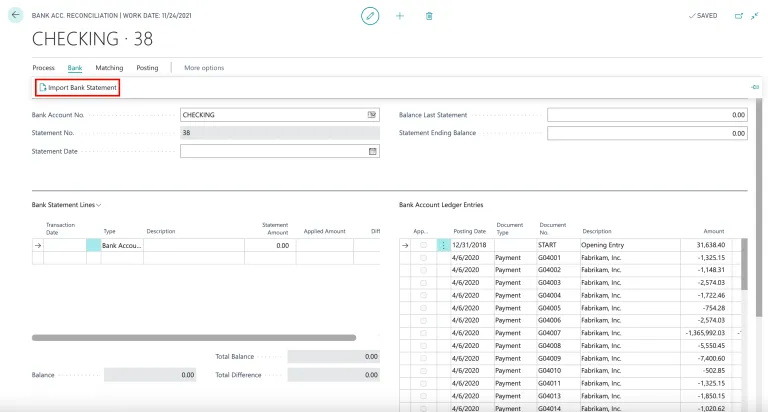The height and width of the screenshot is (412, 768).
Task: Click the Posting Date column header
Action: pyautogui.click(x=469, y=231)
